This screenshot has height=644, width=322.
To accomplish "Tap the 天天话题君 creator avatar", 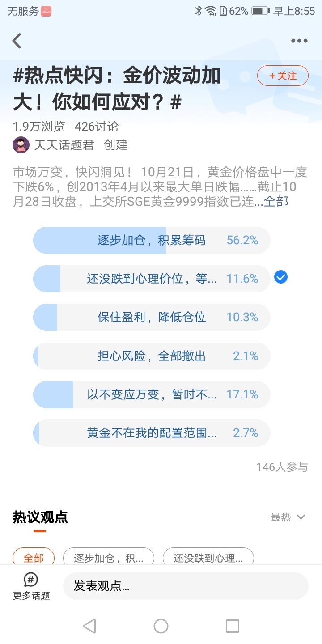I will click(x=21, y=145).
